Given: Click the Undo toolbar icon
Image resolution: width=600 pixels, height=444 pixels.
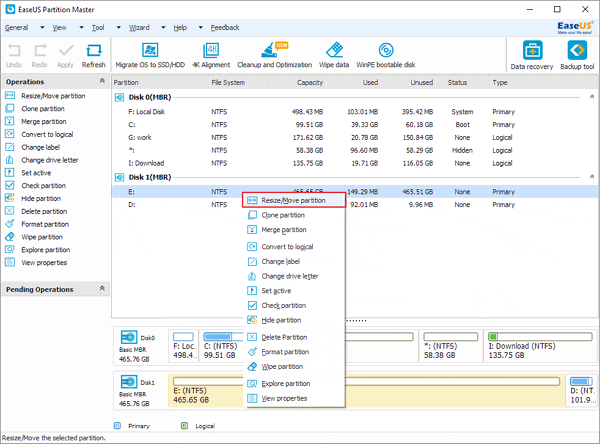Looking at the screenshot, I should [14, 55].
